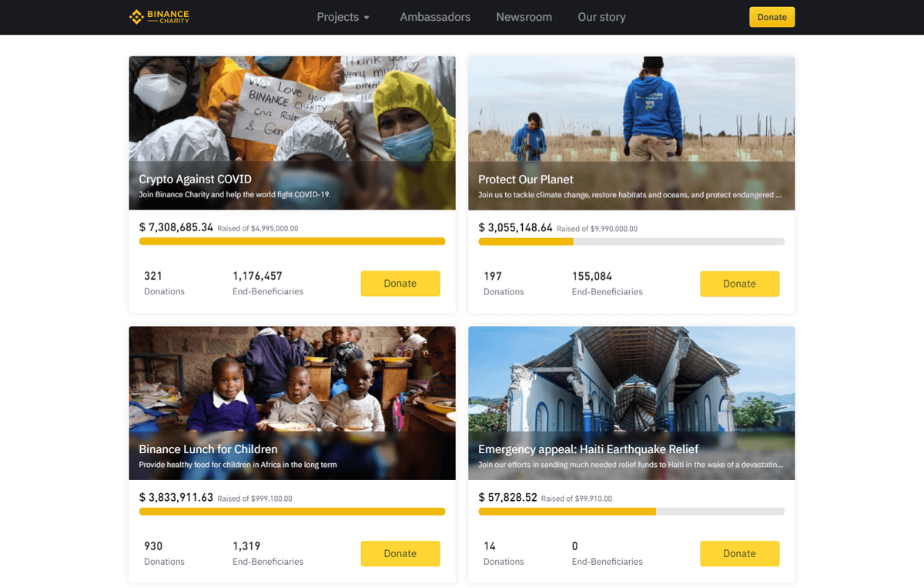The width and height of the screenshot is (924, 588).
Task: Donate to Haiti Earthquake Relief appeal
Action: [739, 553]
